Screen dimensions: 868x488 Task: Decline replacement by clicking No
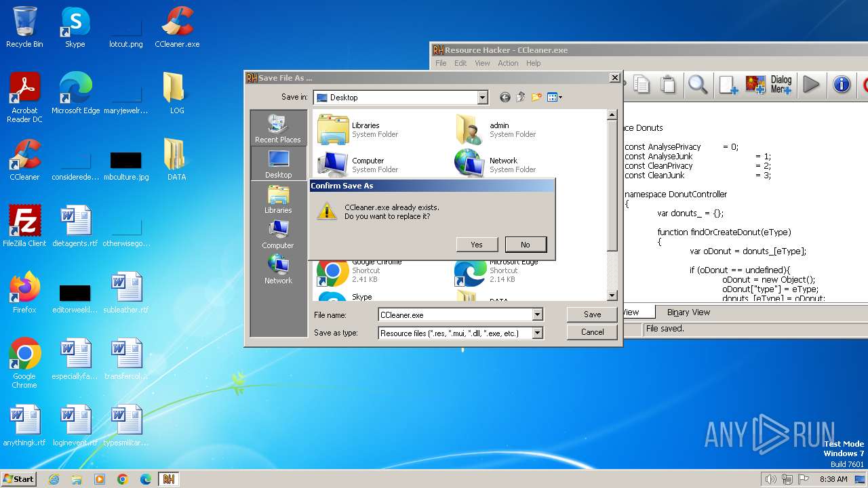525,245
